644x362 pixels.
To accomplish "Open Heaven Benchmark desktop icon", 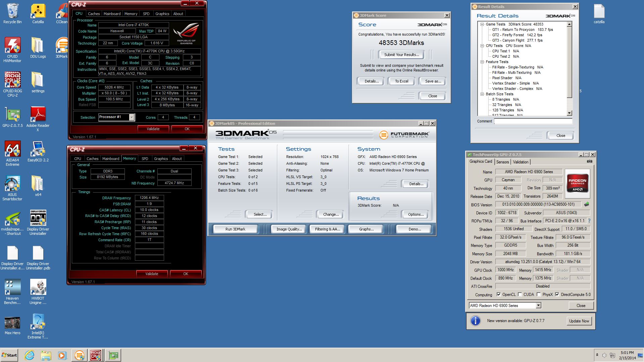I will click(x=12, y=292).
